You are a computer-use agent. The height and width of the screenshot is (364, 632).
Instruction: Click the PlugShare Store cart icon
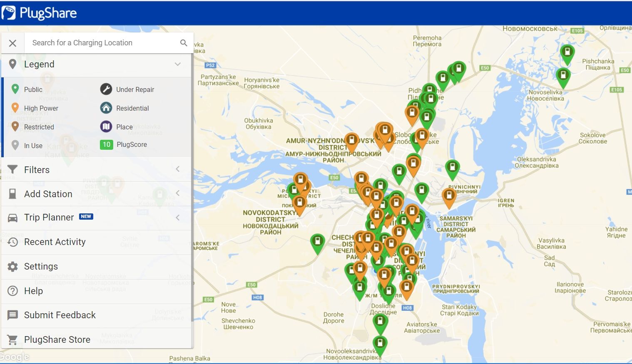[12, 339]
